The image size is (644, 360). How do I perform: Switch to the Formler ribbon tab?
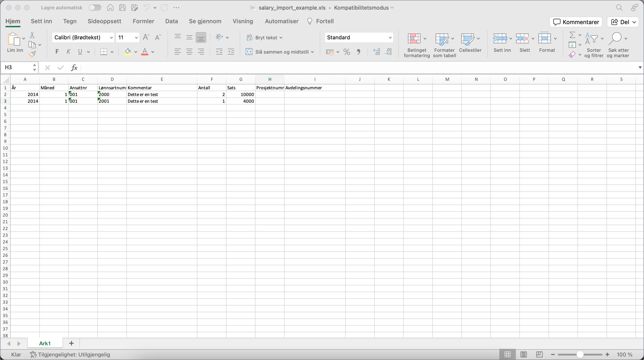click(x=143, y=21)
